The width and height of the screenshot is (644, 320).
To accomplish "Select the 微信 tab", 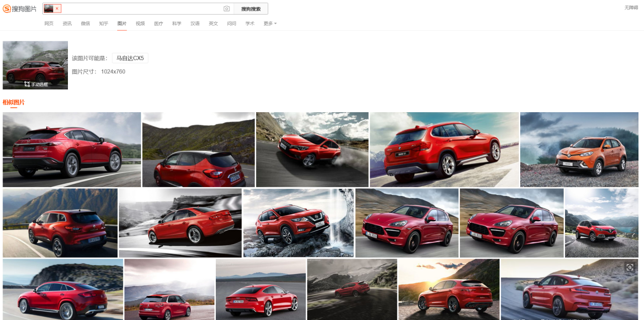I will coord(86,24).
